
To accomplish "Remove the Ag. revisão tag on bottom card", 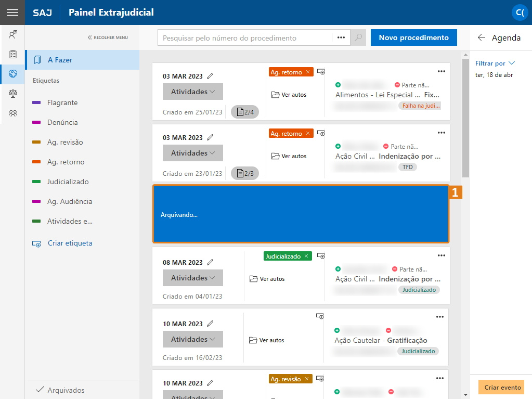I will (307, 379).
